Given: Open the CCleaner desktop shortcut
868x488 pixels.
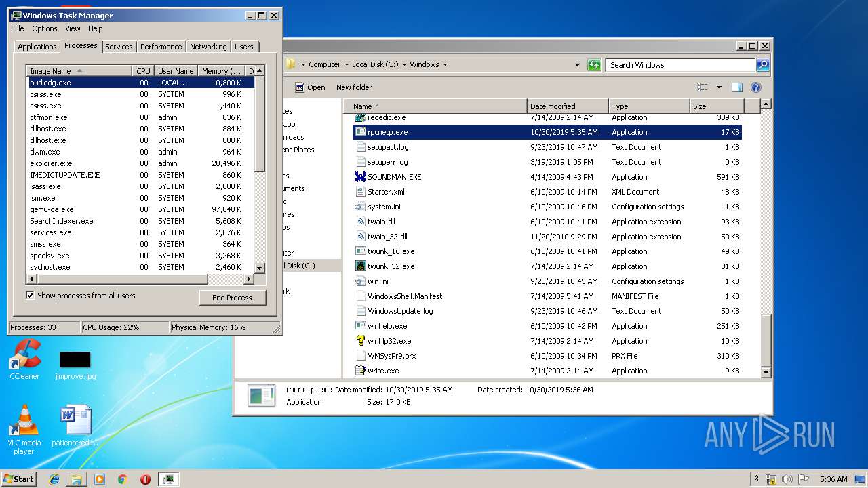Looking at the screenshot, I should [x=24, y=360].
